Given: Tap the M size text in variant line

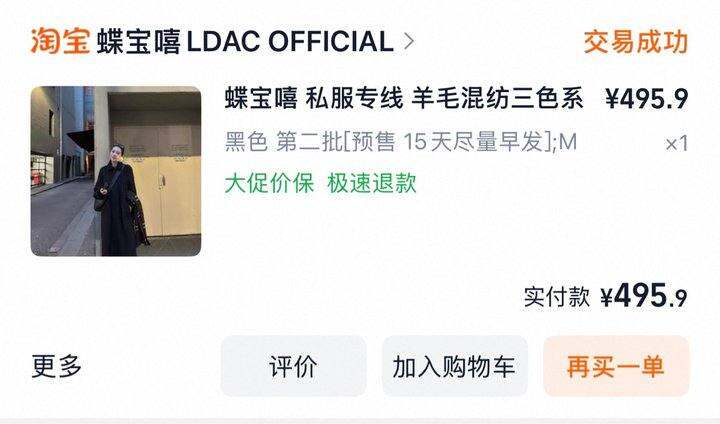Looking at the screenshot, I should coord(568,142).
